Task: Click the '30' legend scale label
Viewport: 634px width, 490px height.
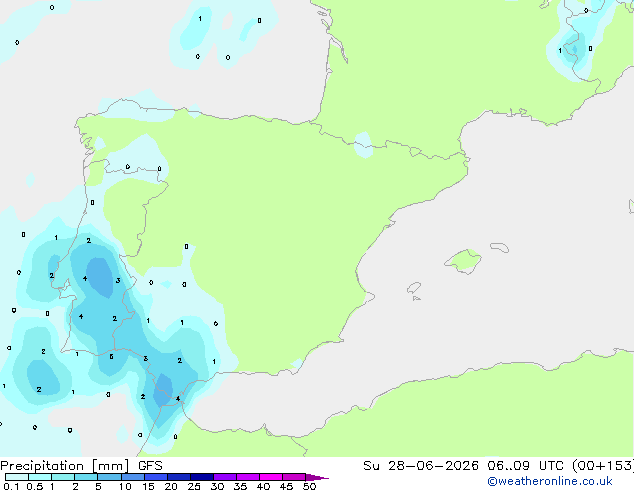Action: point(217,486)
